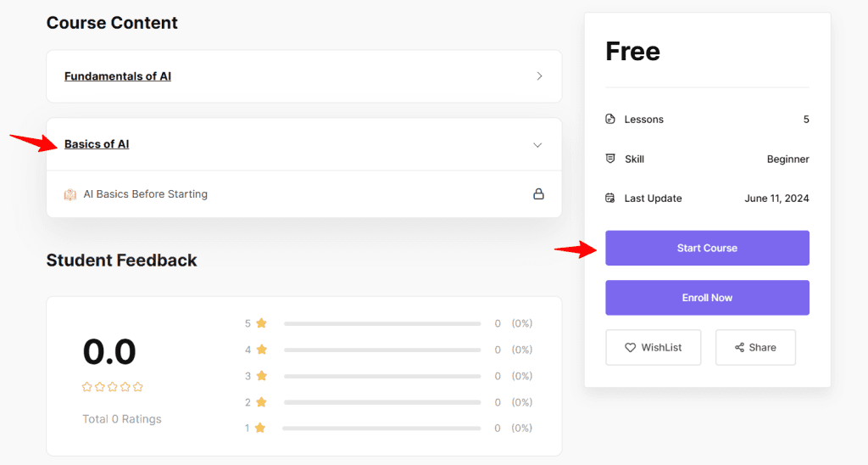Click the Share button
This screenshot has width=868, height=465.
pos(755,347)
